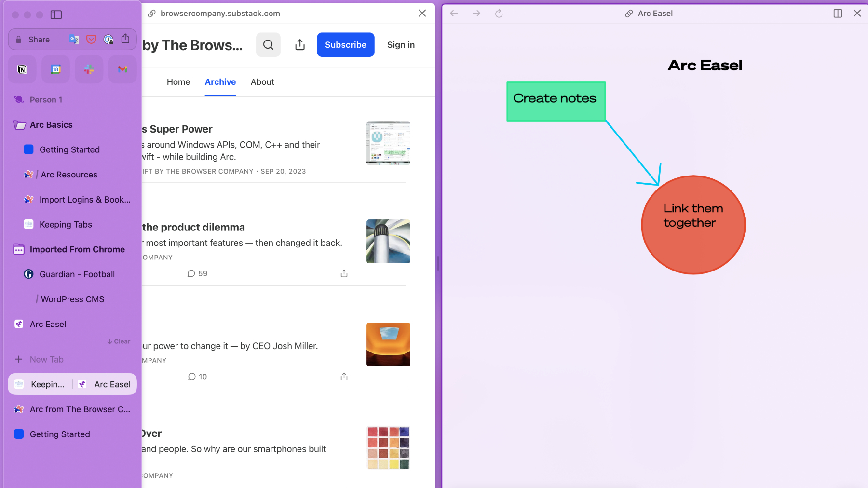Click the forward arrow in Easel pane

click(x=476, y=14)
